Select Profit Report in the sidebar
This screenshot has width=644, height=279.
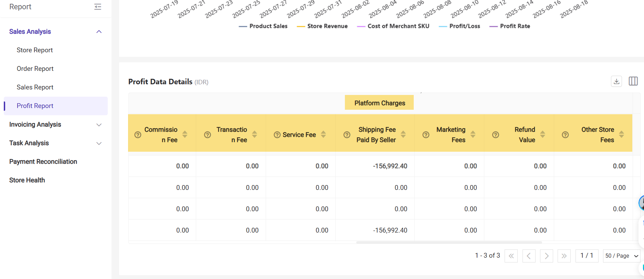(56, 106)
